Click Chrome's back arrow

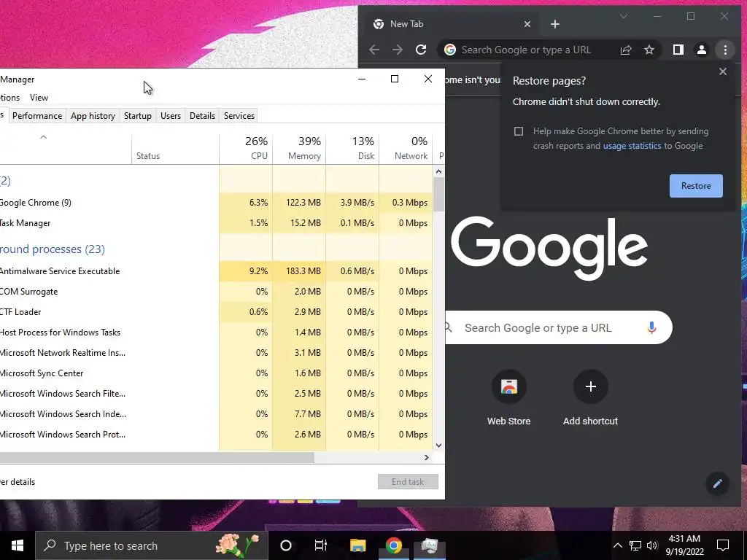pos(374,50)
